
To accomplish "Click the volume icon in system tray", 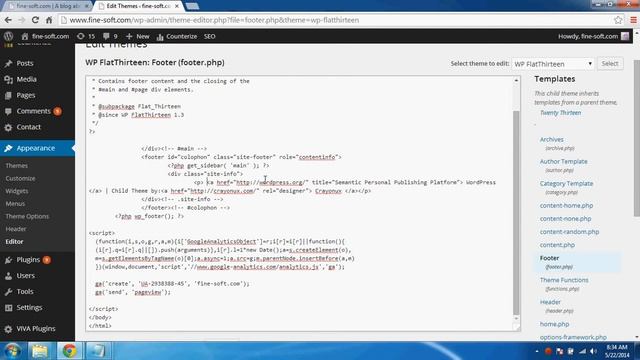I will point(593,351).
